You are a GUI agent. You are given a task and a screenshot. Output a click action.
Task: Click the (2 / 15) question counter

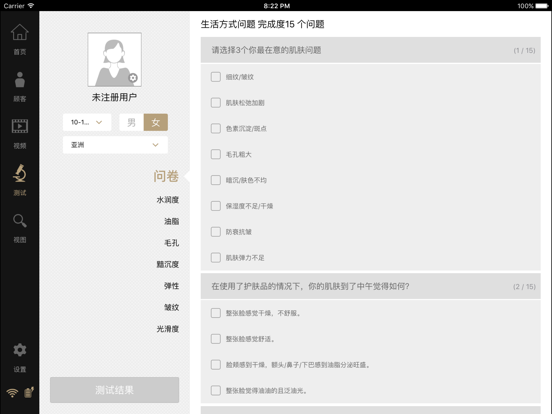(524, 287)
